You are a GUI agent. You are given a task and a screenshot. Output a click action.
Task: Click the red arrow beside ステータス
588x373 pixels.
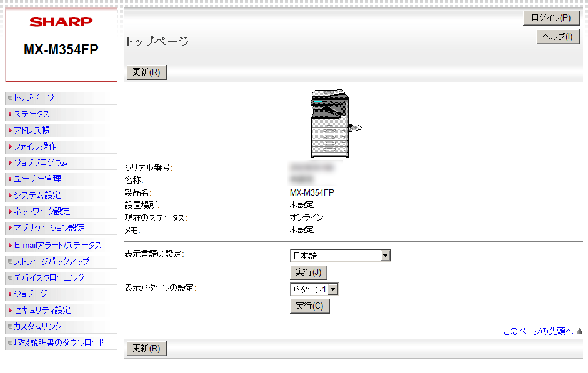coord(11,114)
